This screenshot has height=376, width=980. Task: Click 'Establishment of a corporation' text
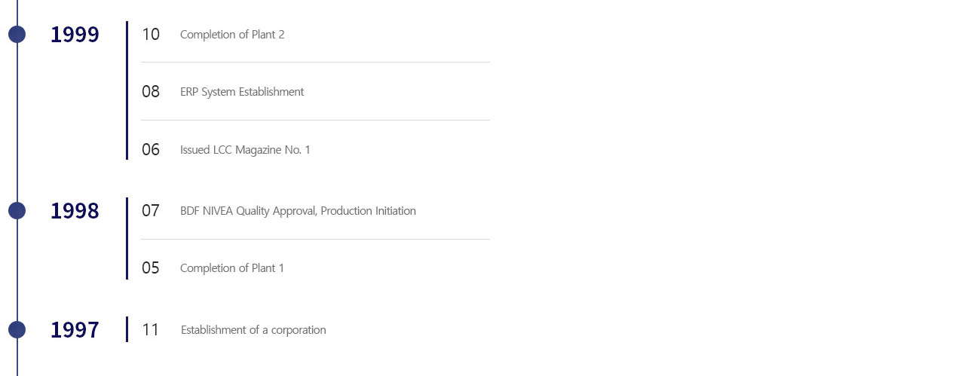253,330
